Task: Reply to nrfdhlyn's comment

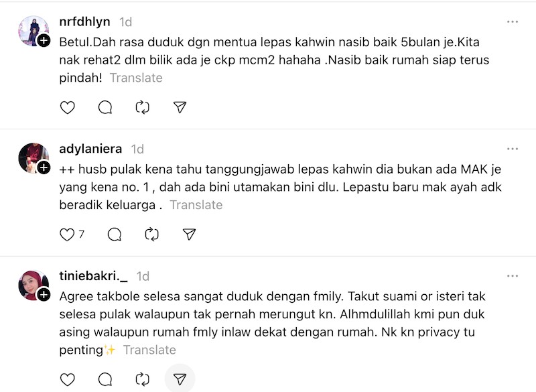Action: click(105, 107)
